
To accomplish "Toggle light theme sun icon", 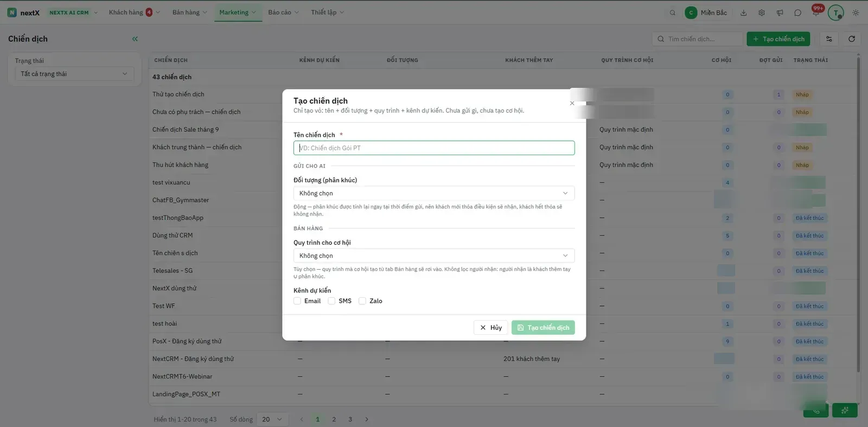I will tap(856, 12).
